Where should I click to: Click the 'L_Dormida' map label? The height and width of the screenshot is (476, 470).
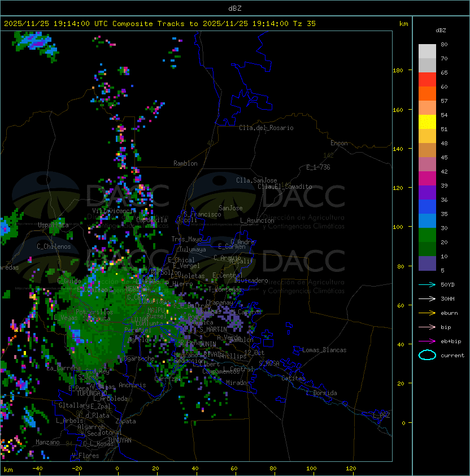point(321,393)
